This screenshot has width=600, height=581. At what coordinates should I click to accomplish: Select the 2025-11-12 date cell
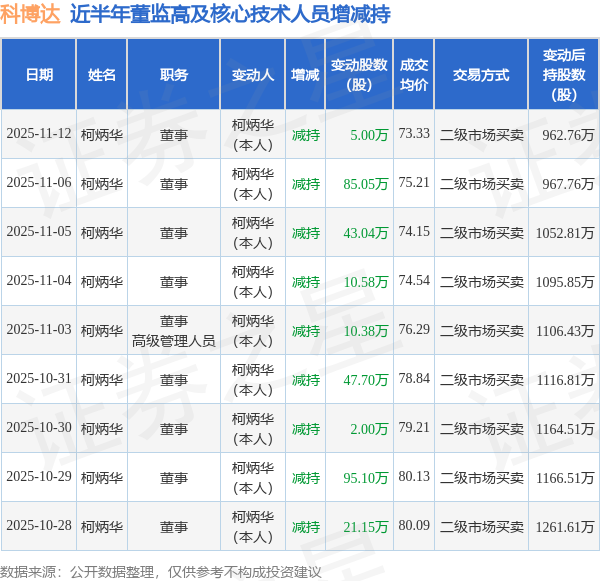click(39, 134)
